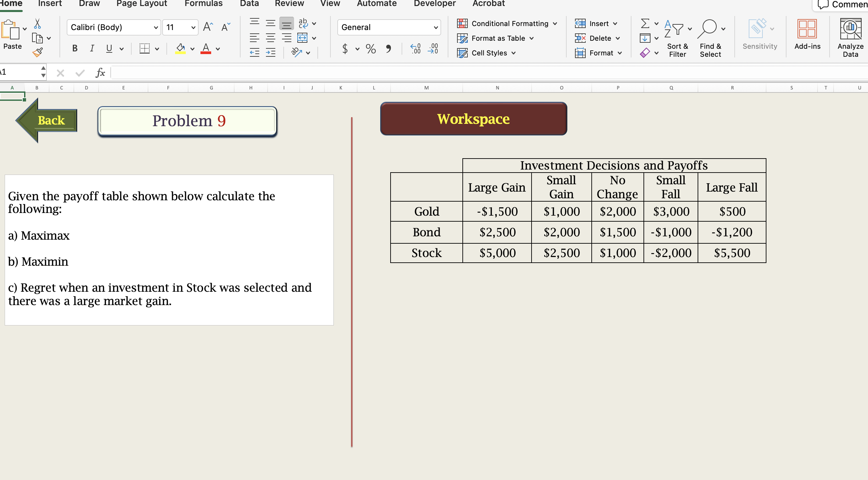
Task: Open the Developer tab
Action: (434, 3)
